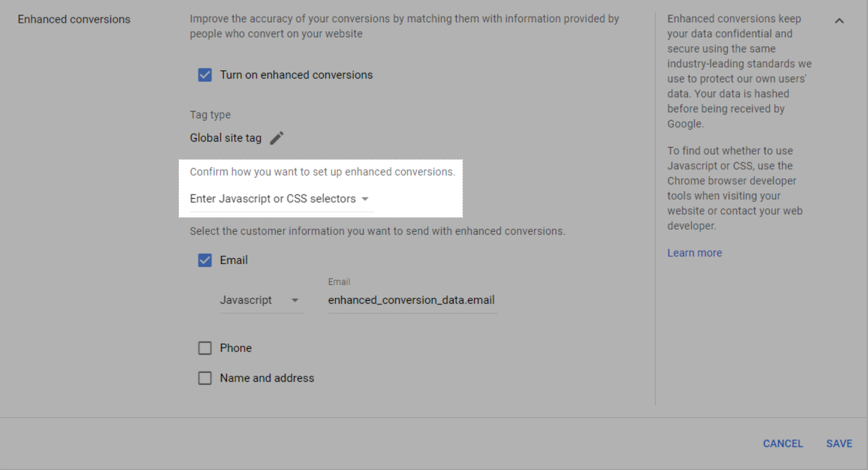Click the 'Improve the accuracy' description text
868x470 pixels.
(404, 26)
